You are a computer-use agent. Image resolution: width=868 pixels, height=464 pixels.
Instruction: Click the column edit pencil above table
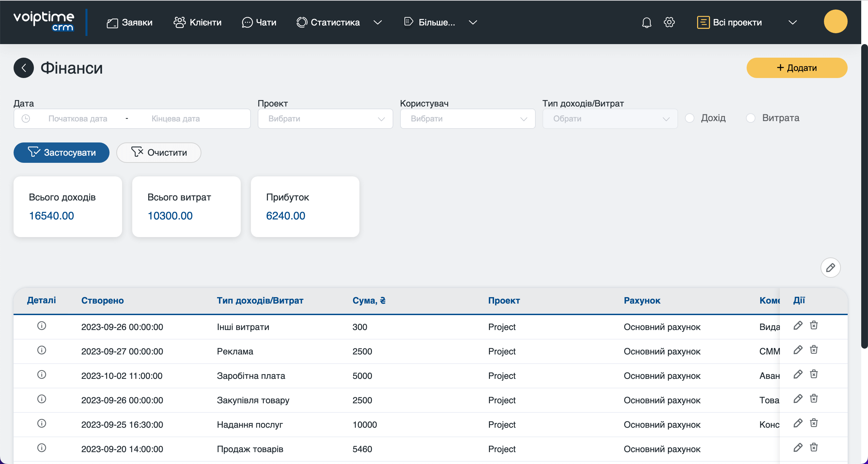tap(830, 268)
